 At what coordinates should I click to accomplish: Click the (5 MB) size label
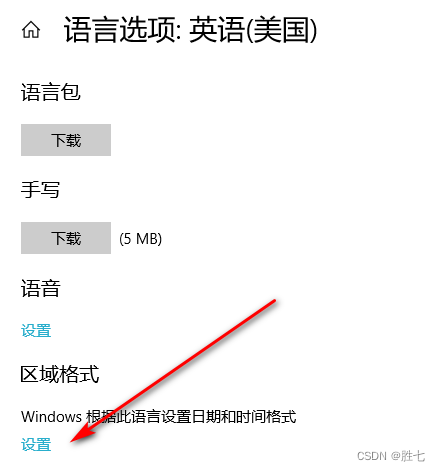click(x=141, y=239)
